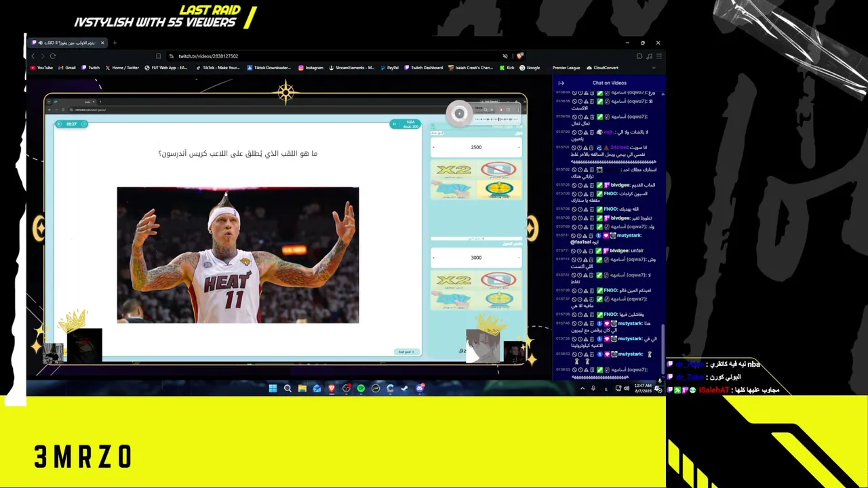Open the Brave Shields icon

click(519, 56)
